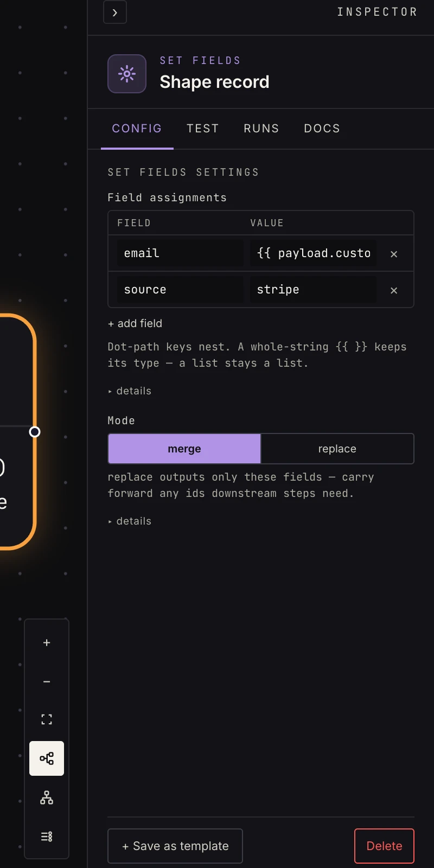Expand details under field assignments hint

click(130, 391)
